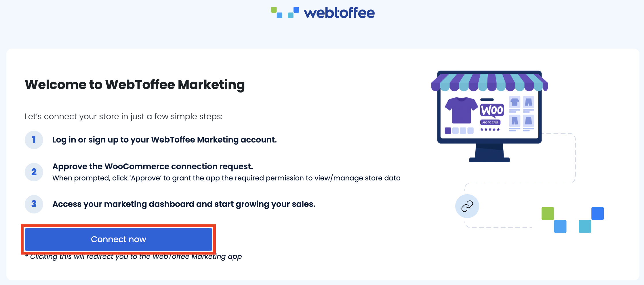Click the purple t-shirt icon in illustration
Image resolution: width=644 pixels, height=285 pixels.
[x=461, y=111]
